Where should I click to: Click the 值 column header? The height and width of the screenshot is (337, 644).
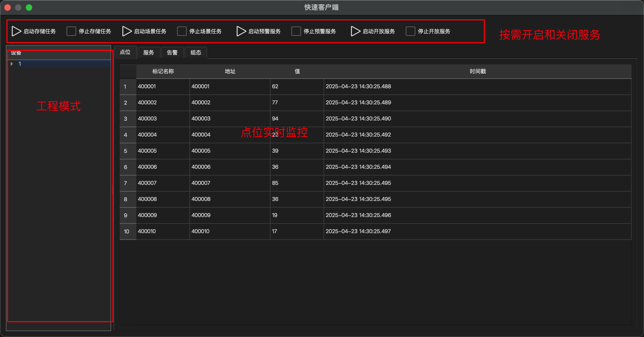pos(297,71)
